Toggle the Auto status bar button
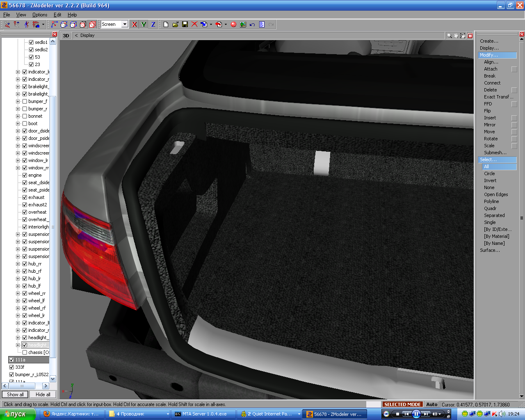The width and height of the screenshot is (525, 420). click(431, 404)
